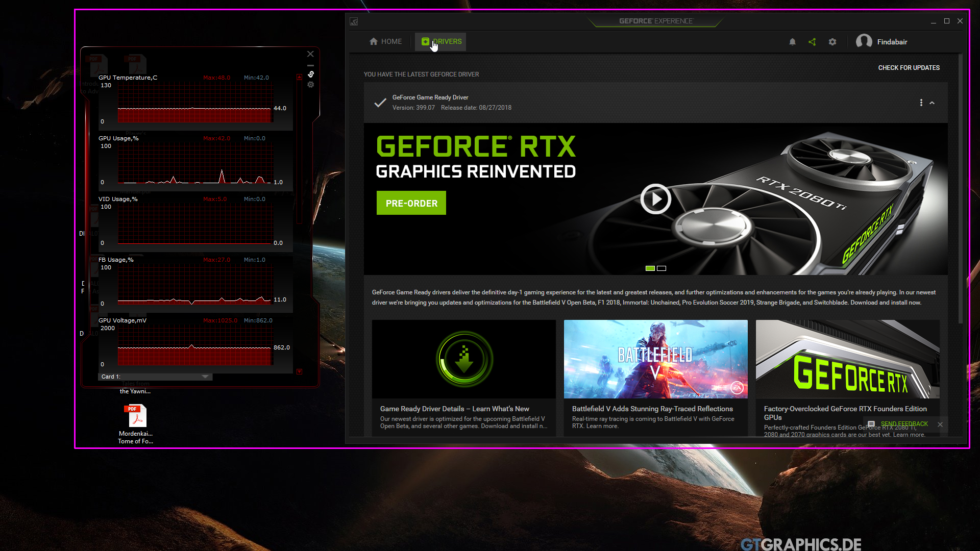The image size is (980, 551).
Task: Click Factory-Overclocked GeForce RTX Founders Edition headline
Action: click(845, 413)
